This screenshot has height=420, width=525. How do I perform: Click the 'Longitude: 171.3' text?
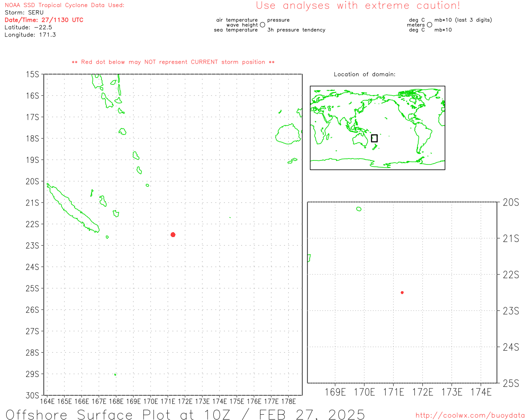tap(30, 34)
